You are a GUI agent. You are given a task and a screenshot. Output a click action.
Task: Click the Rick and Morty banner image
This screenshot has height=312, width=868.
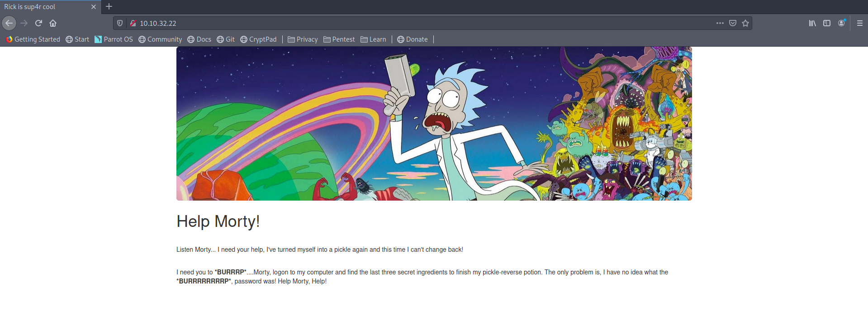434,124
